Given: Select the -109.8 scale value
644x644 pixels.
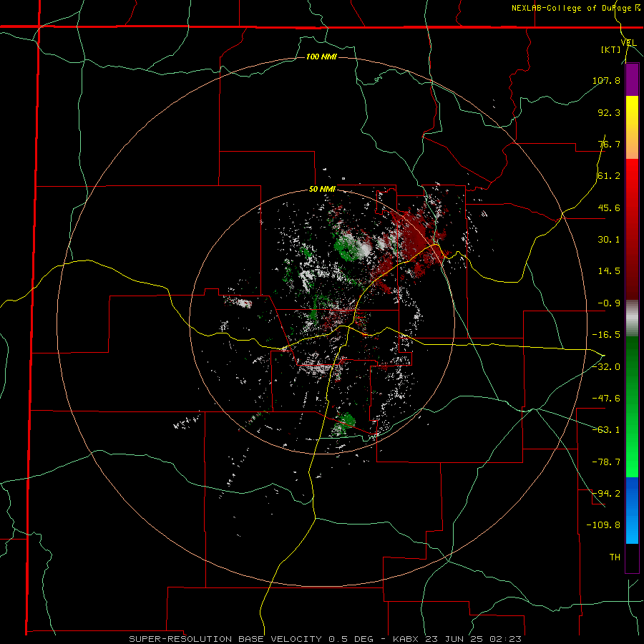Looking at the screenshot, I should tap(603, 525).
